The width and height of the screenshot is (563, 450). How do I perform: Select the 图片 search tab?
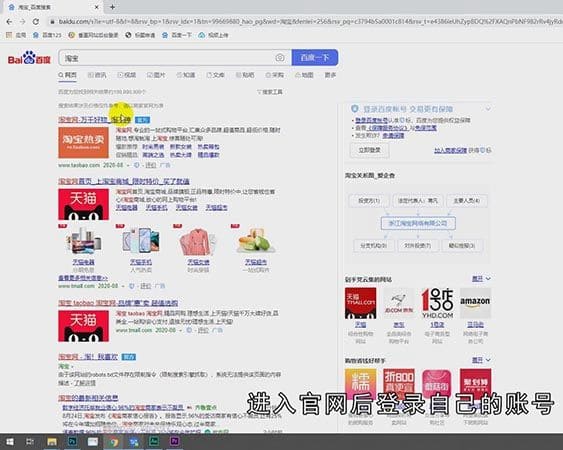[x=156, y=75]
